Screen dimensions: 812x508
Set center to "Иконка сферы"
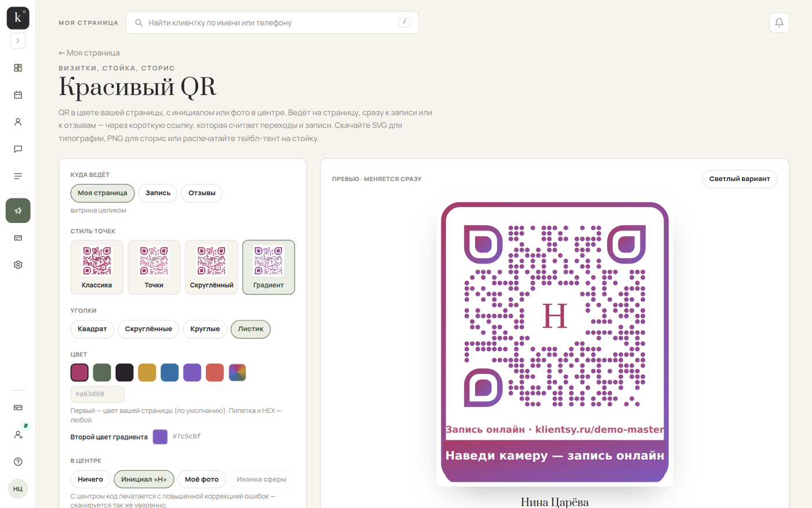click(x=262, y=479)
